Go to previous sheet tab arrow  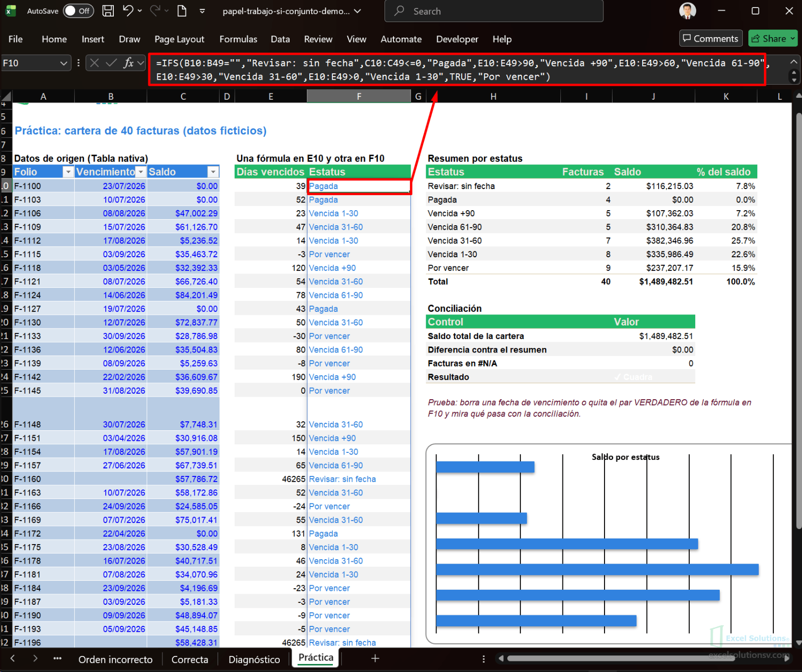click(x=13, y=658)
